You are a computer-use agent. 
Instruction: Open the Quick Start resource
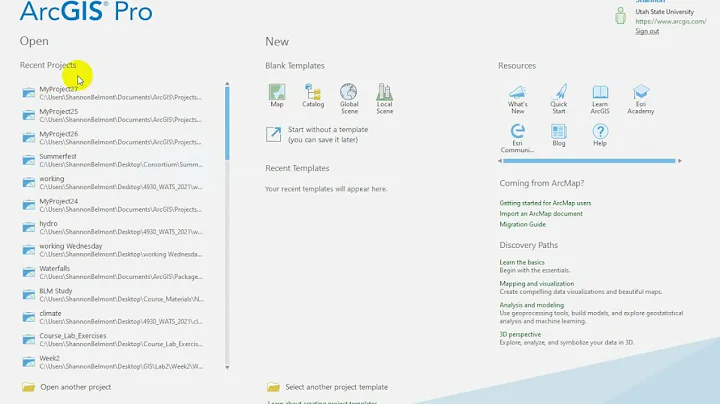click(559, 99)
